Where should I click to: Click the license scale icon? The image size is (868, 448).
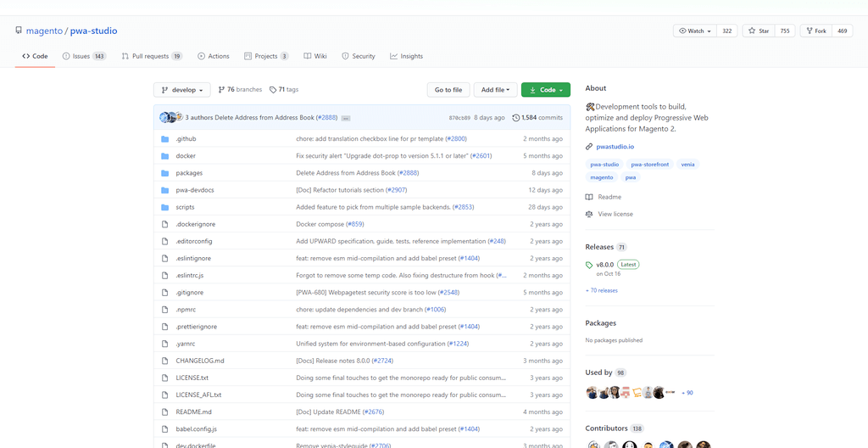[589, 214]
